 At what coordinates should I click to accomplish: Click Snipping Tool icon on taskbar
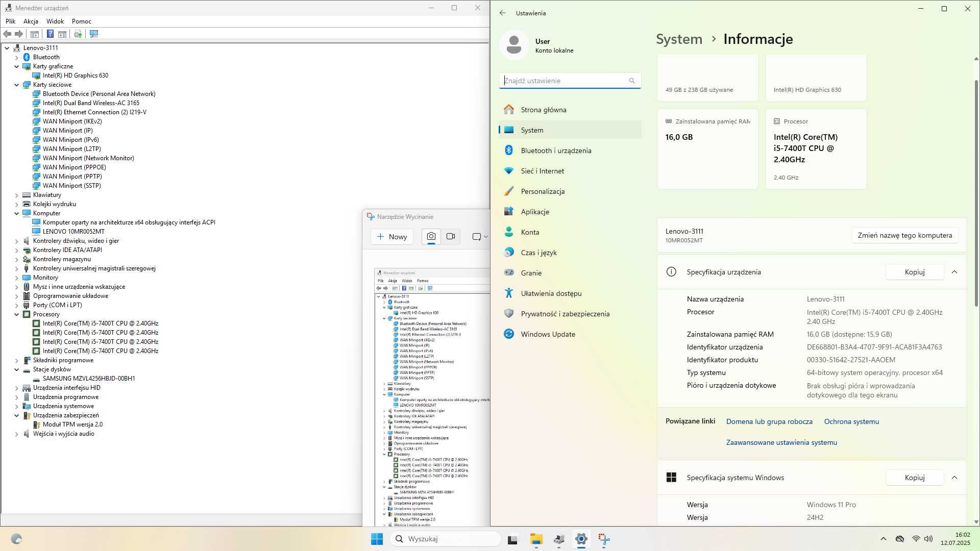point(604,539)
